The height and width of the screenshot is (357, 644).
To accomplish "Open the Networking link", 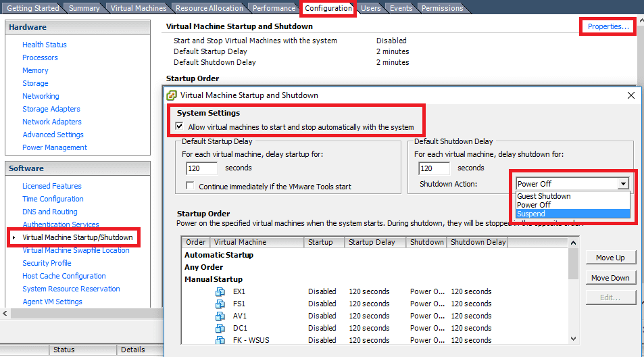I will click(x=41, y=96).
